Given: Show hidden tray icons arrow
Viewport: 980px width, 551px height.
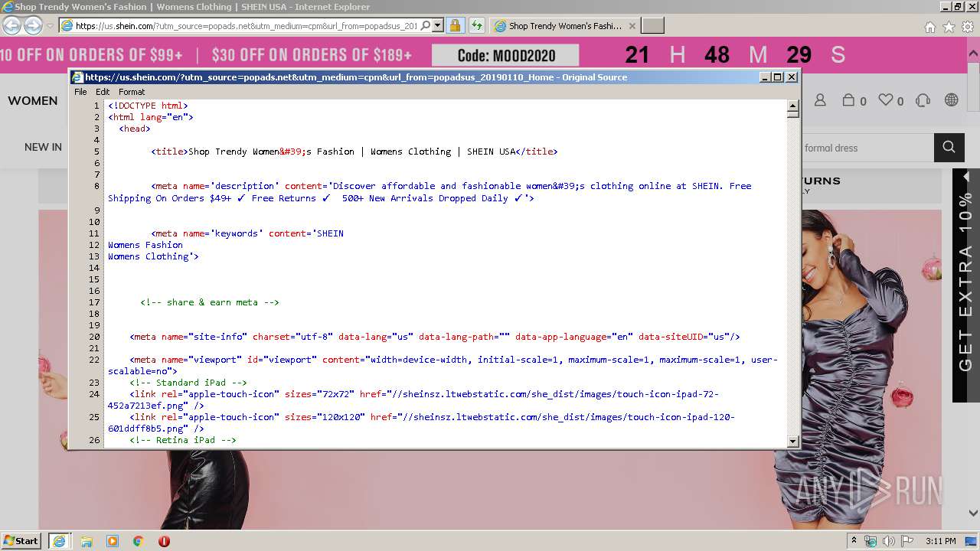Looking at the screenshot, I should (854, 541).
